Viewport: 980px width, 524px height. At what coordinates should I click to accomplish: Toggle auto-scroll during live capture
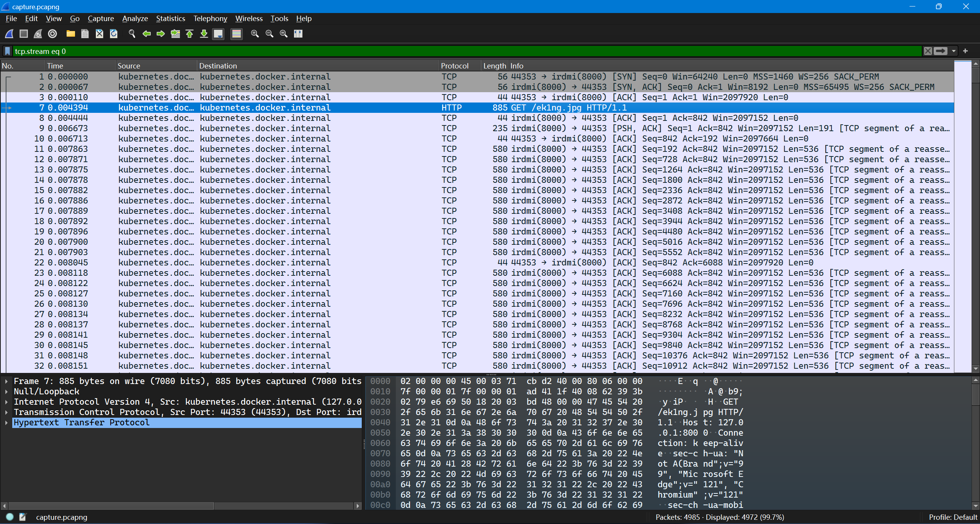[x=218, y=34]
